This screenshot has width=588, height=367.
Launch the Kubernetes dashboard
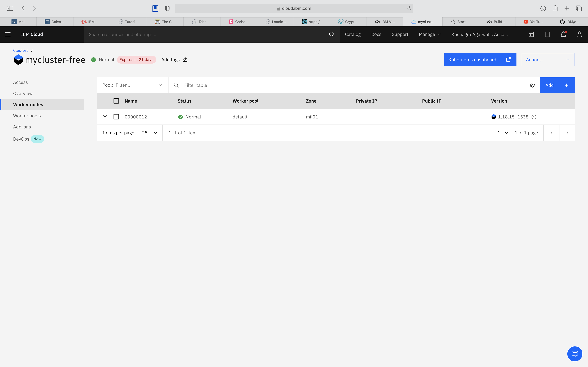tap(480, 60)
